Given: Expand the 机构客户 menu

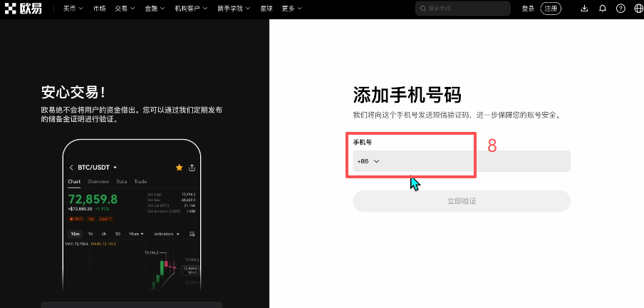Looking at the screenshot, I should [191, 9].
